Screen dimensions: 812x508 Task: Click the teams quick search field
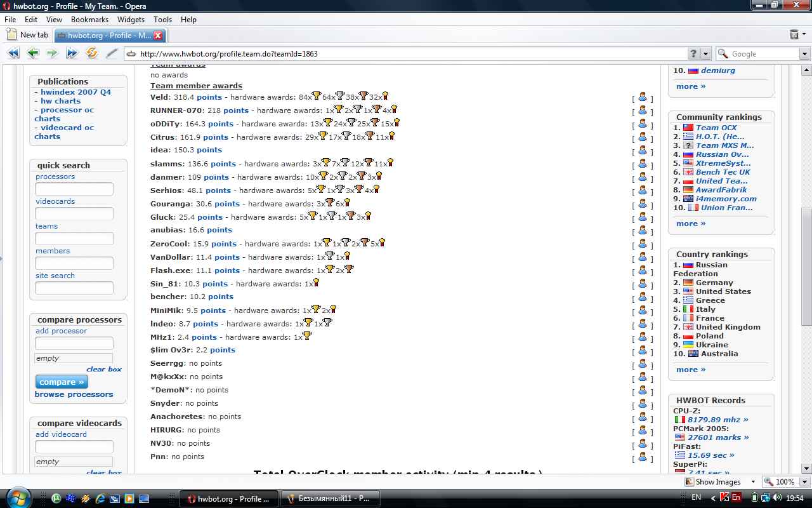point(74,239)
